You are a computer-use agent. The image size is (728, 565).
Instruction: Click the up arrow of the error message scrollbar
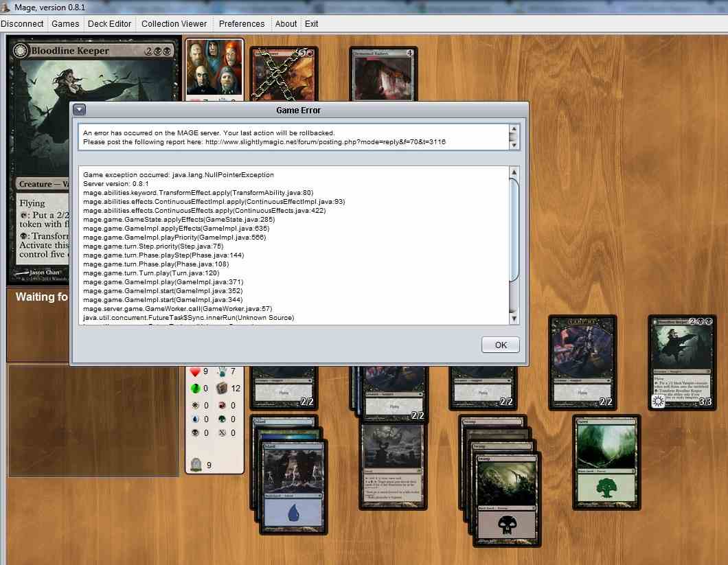point(514,128)
